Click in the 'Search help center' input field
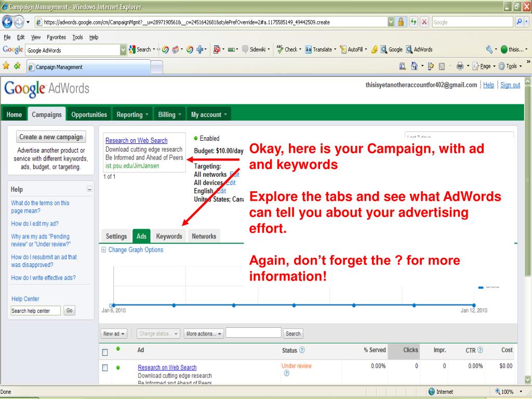This screenshot has height=399, width=532. [36, 311]
